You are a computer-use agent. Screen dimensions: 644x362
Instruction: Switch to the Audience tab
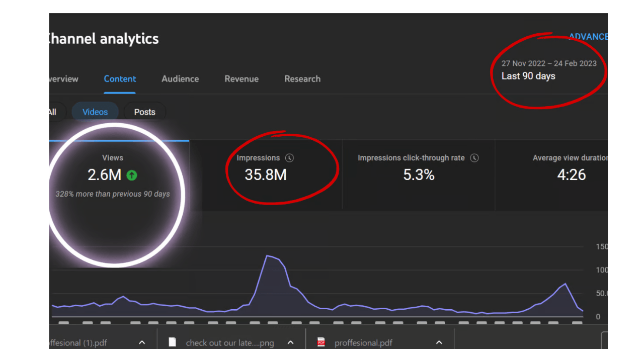pyautogui.click(x=180, y=79)
